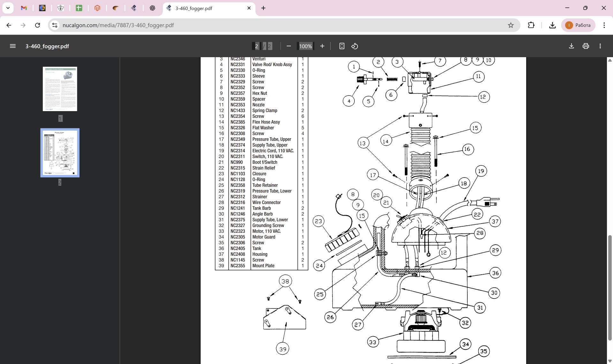Switch to the Gmail pinned tab
This screenshot has width=613, height=364.
coord(24,8)
